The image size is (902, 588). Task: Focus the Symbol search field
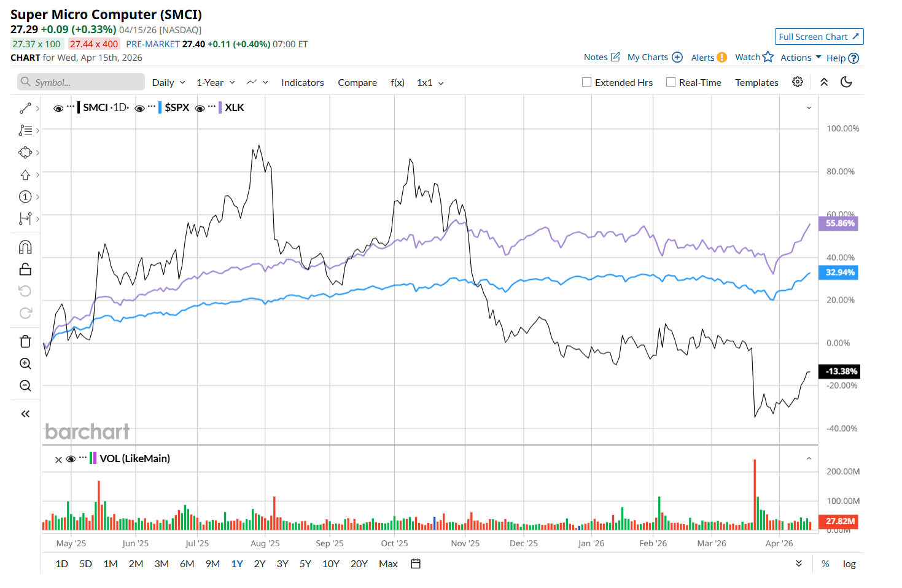coord(81,82)
